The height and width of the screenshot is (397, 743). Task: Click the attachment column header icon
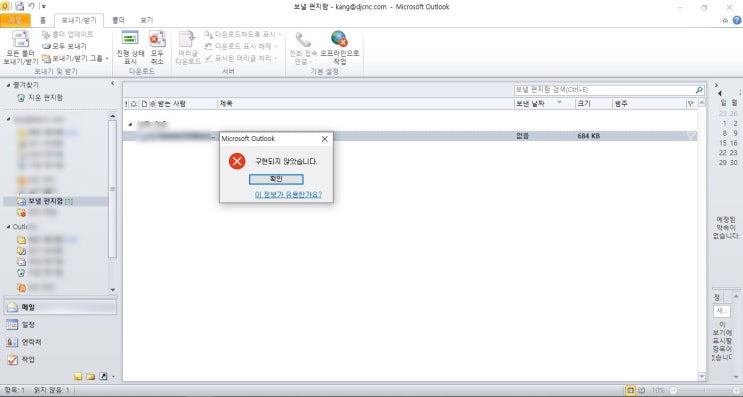(x=153, y=103)
